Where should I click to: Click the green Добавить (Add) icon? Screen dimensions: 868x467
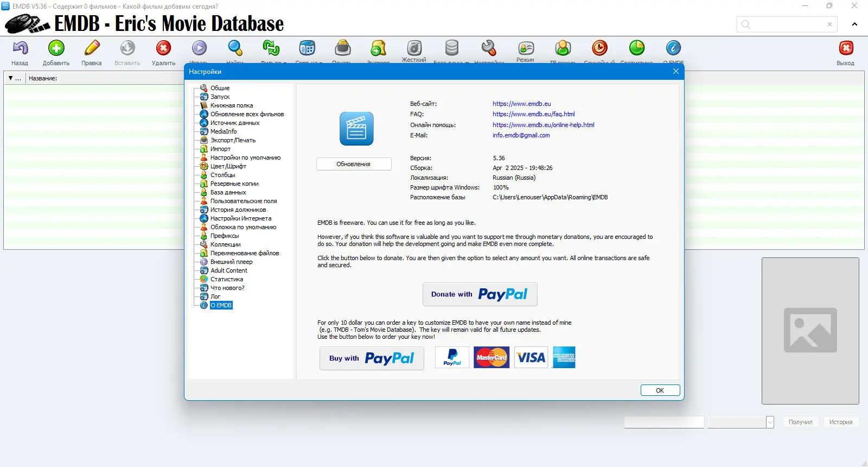coord(56,48)
